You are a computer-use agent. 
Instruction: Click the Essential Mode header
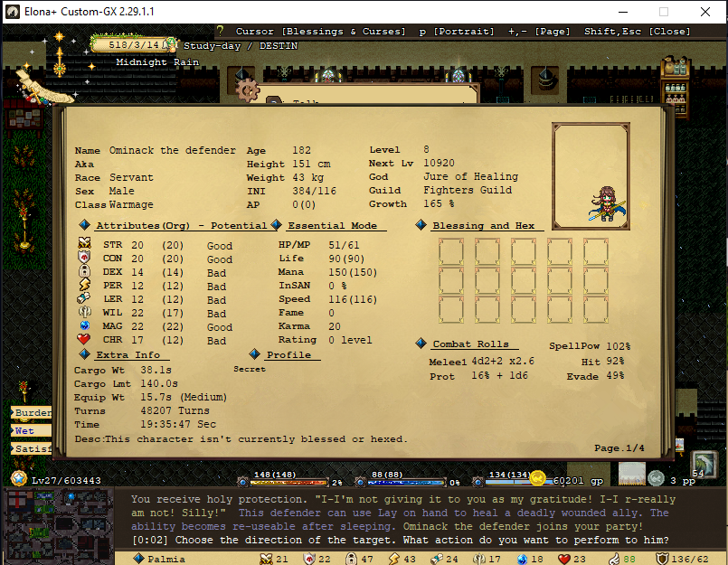coord(333,225)
